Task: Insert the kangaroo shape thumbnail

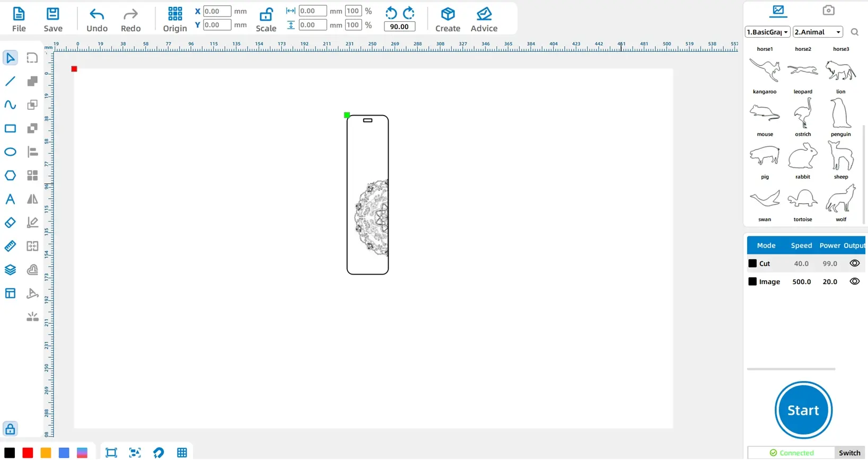Action: pyautogui.click(x=765, y=71)
